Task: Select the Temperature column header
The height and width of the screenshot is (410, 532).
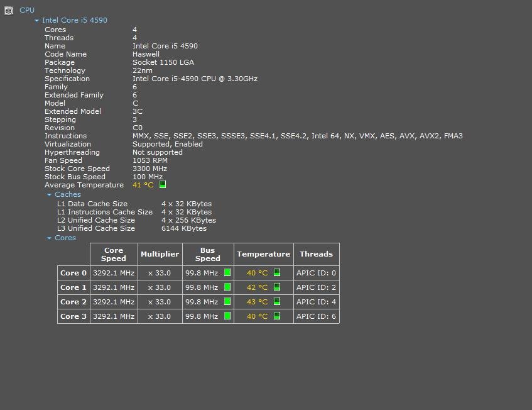Action: click(x=263, y=254)
